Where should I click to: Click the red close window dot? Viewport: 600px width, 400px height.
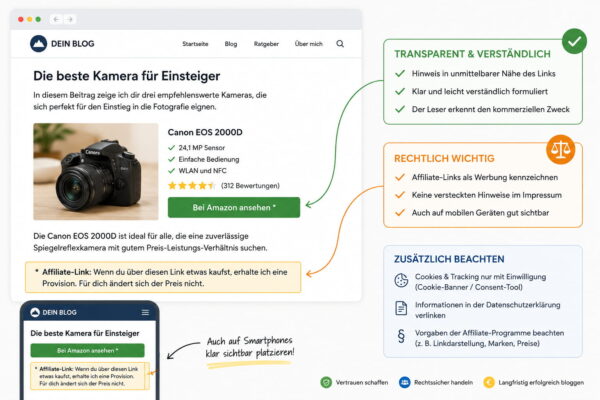coord(21,19)
